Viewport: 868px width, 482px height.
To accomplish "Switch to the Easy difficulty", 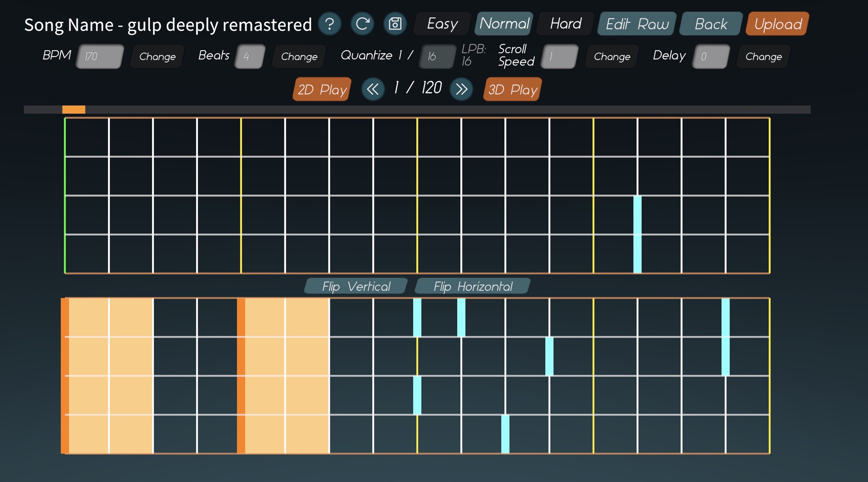I will click(x=442, y=24).
